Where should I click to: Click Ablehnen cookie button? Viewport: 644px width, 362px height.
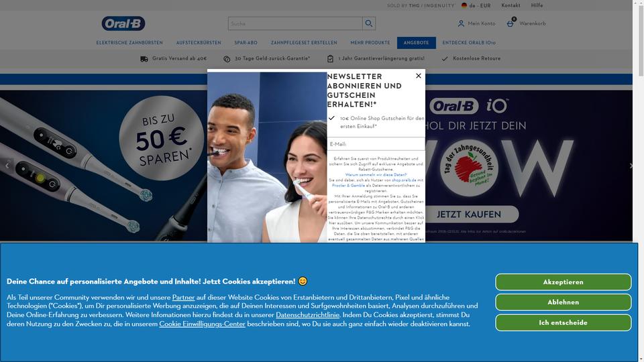coord(563,302)
